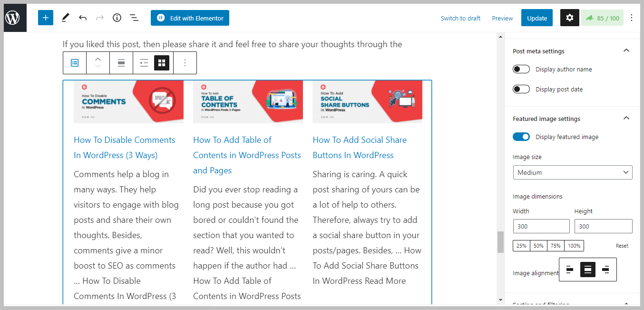Collapse Featured image settings section
644x310 pixels.
click(x=626, y=119)
